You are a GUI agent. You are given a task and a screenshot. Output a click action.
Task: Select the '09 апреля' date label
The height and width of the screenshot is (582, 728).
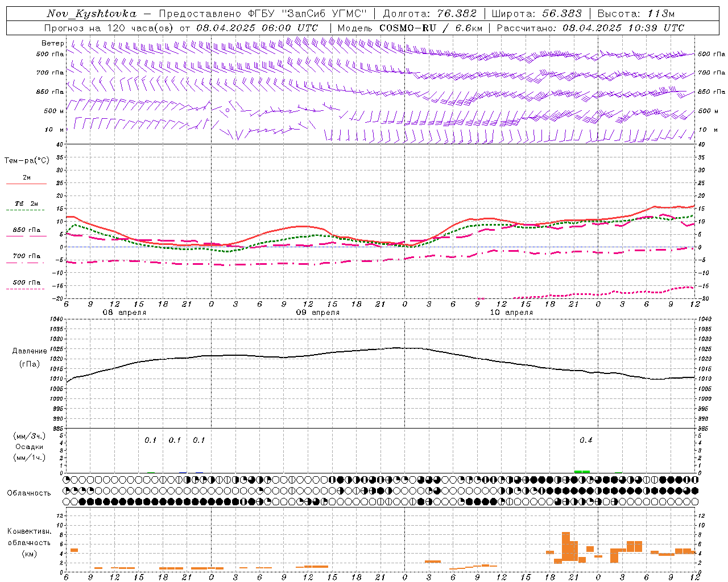point(318,313)
